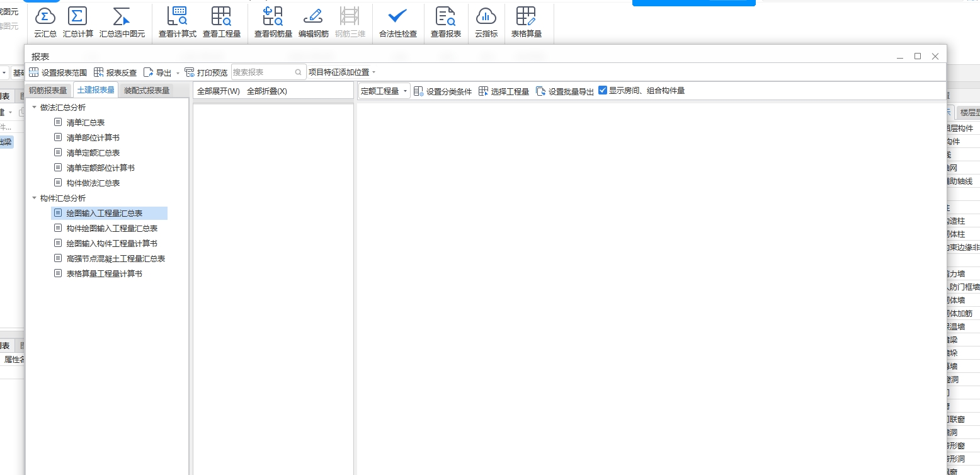The height and width of the screenshot is (475, 980).
Task: Minimize the 报表 window
Action: coord(900,56)
